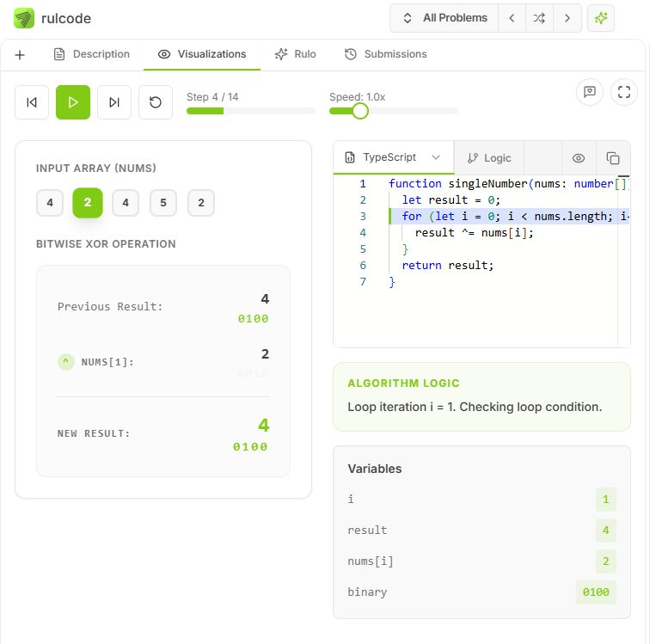The height and width of the screenshot is (644, 650).
Task: Open the Submissions tab
Action: coord(385,54)
